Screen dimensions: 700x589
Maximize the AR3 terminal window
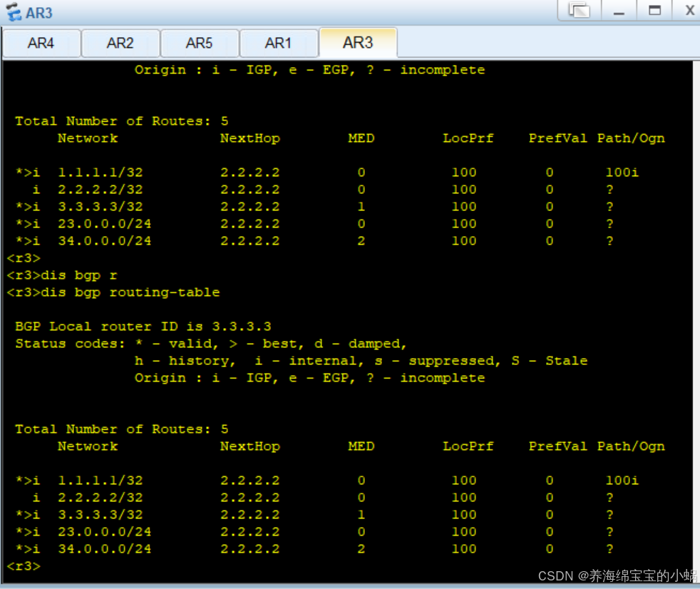(x=654, y=10)
